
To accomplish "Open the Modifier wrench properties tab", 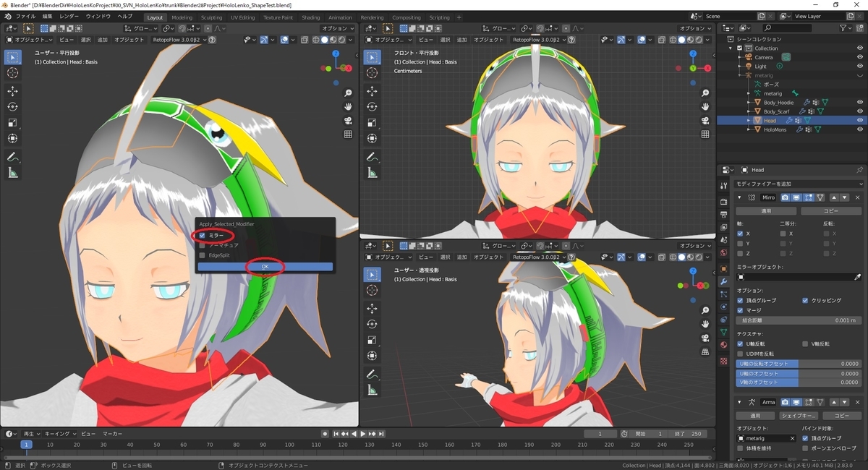I will 724,281.
